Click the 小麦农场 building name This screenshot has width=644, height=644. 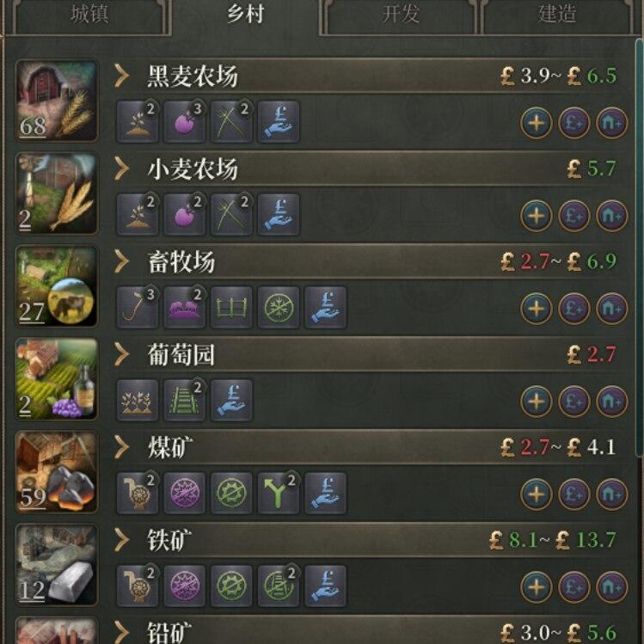click(193, 169)
